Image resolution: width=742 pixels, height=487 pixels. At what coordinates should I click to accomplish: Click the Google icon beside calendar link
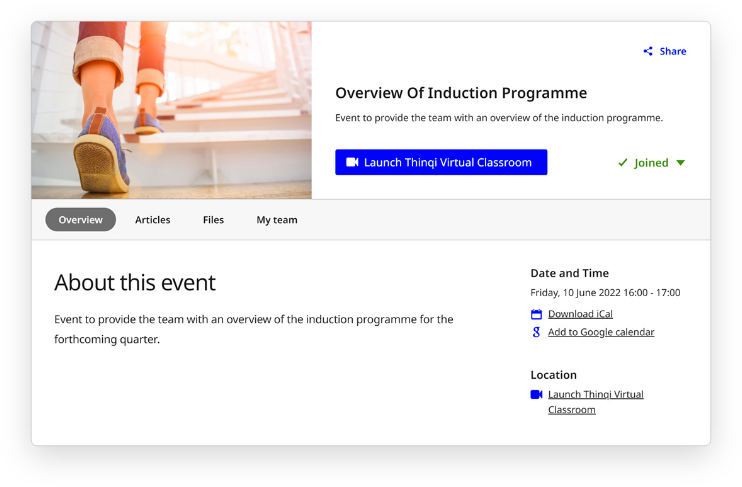tap(536, 332)
